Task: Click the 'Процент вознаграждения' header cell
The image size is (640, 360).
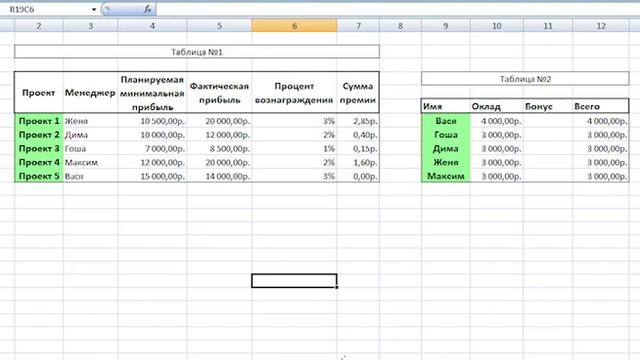Action: (x=294, y=93)
